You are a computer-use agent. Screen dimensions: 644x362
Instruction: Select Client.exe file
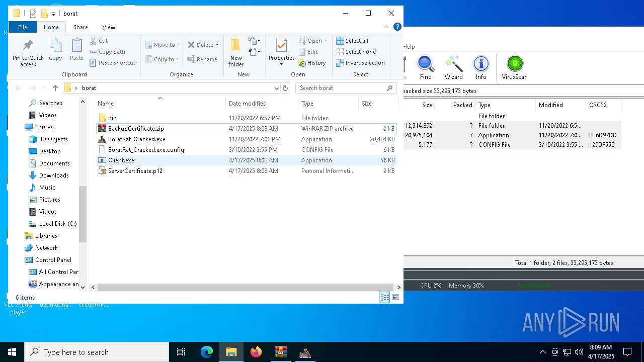click(x=246, y=160)
